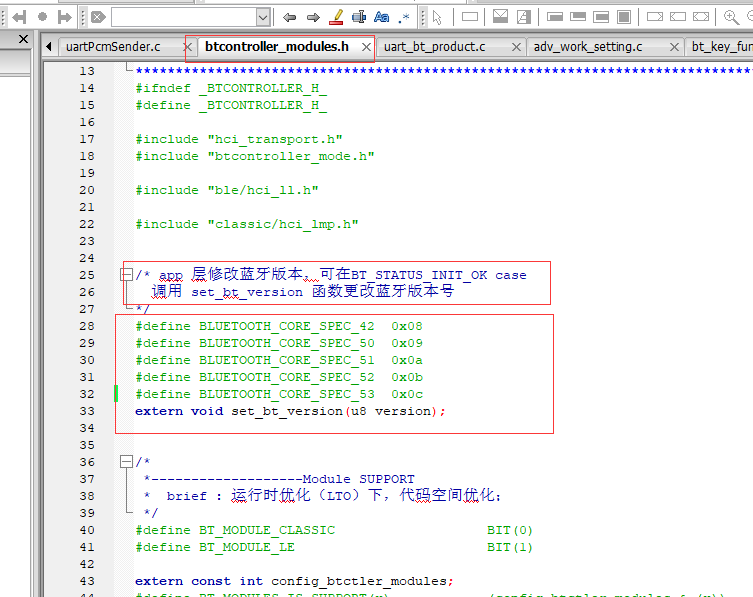The width and height of the screenshot is (753, 597).
Task: Click the left-pointing tag shape icon
Action: (x=678, y=17)
